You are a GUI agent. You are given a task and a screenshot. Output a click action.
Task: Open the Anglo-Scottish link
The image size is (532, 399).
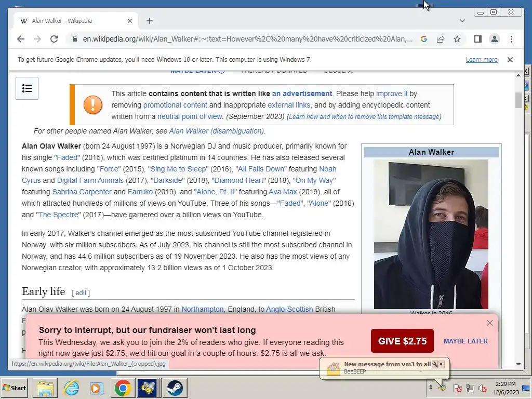click(x=289, y=310)
